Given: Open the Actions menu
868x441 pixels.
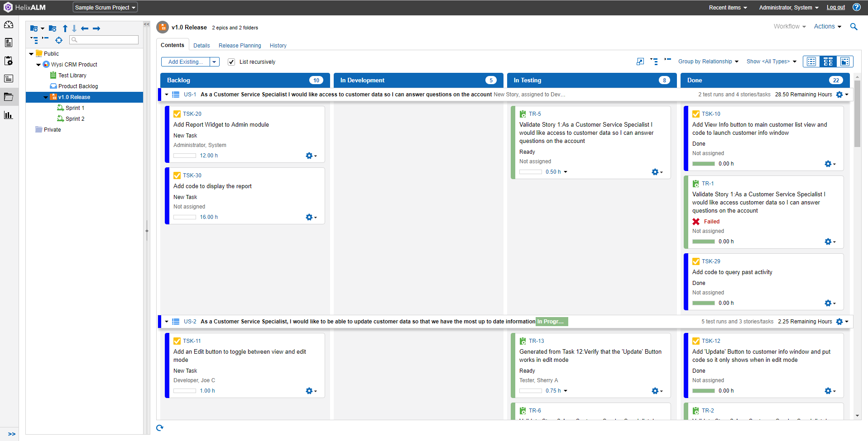Looking at the screenshot, I should point(827,27).
